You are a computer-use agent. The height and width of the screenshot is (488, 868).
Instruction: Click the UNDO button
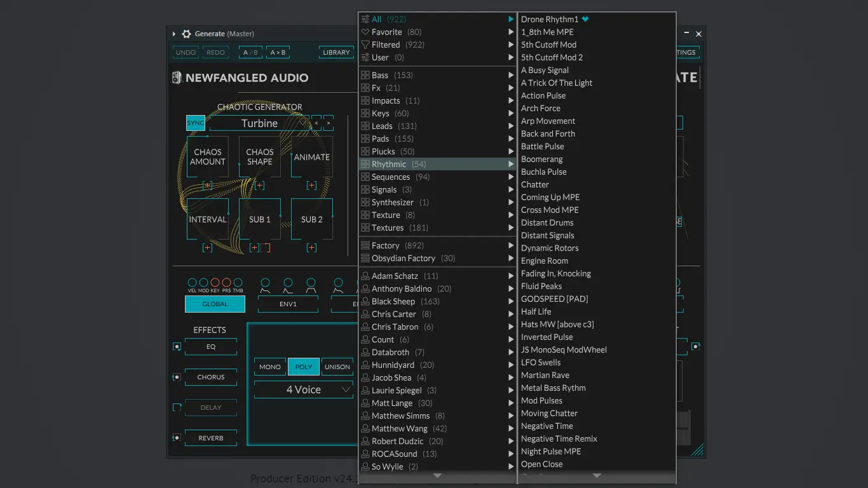pyautogui.click(x=186, y=52)
